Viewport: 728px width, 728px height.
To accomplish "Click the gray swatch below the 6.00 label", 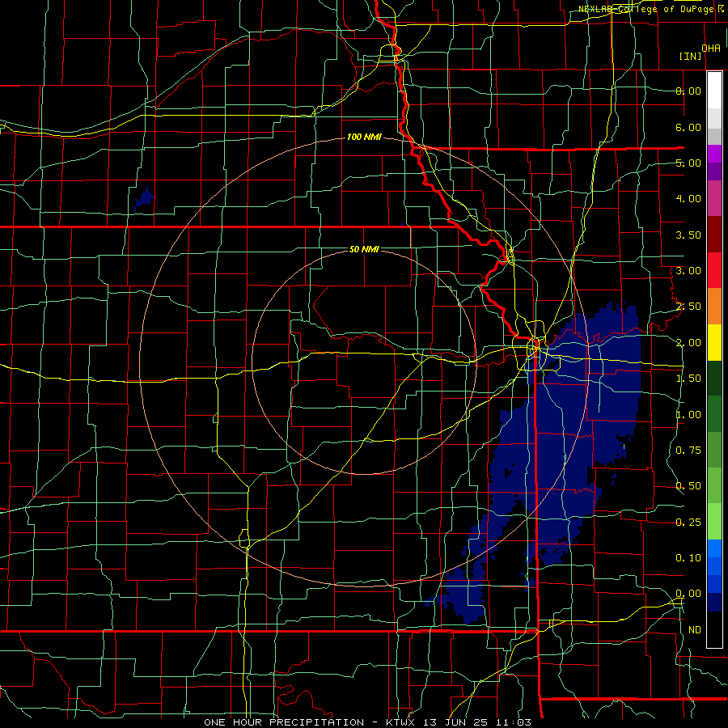I will 714,136.
